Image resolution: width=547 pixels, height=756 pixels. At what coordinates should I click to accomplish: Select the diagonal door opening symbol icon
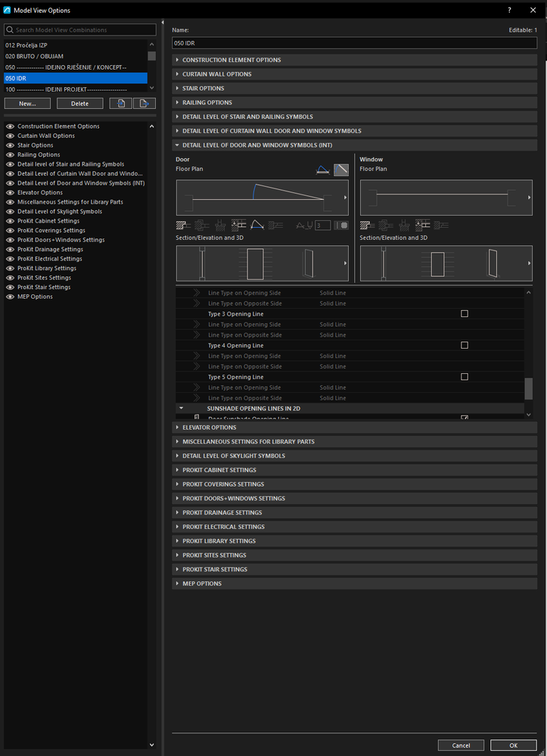click(341, 170)
